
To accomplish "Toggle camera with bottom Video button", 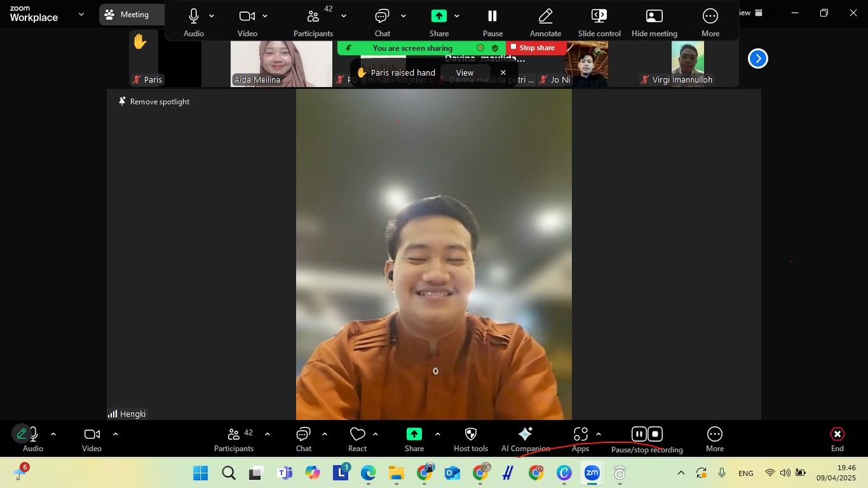I will [92, 439].
